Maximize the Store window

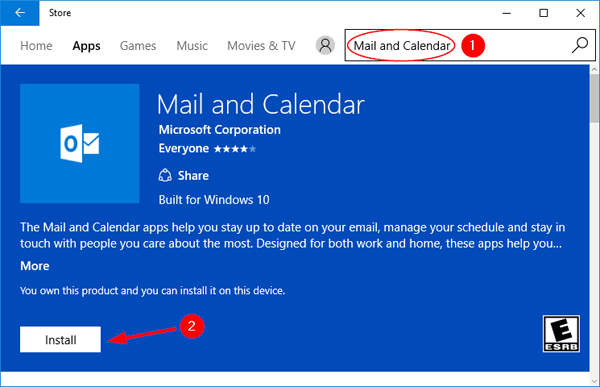(543, 13)
